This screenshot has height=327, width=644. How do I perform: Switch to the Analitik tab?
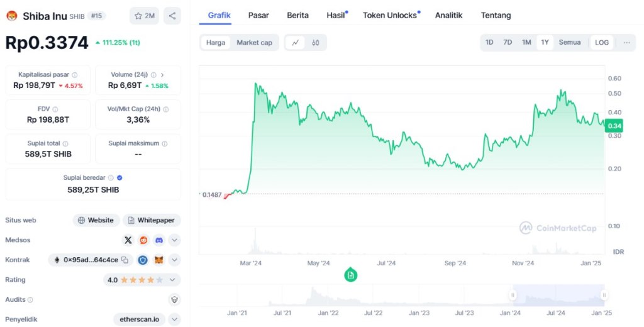coord(448,15)
